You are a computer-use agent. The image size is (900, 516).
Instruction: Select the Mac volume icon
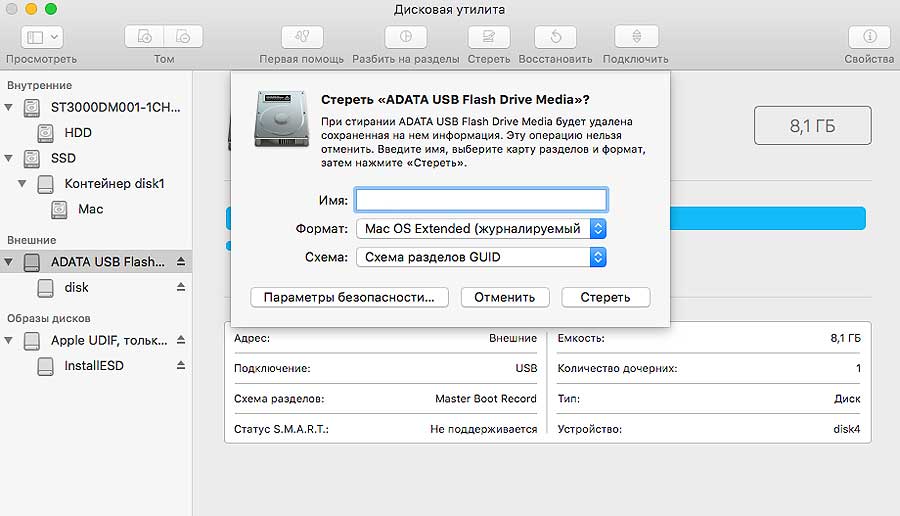tap(59, 209)
